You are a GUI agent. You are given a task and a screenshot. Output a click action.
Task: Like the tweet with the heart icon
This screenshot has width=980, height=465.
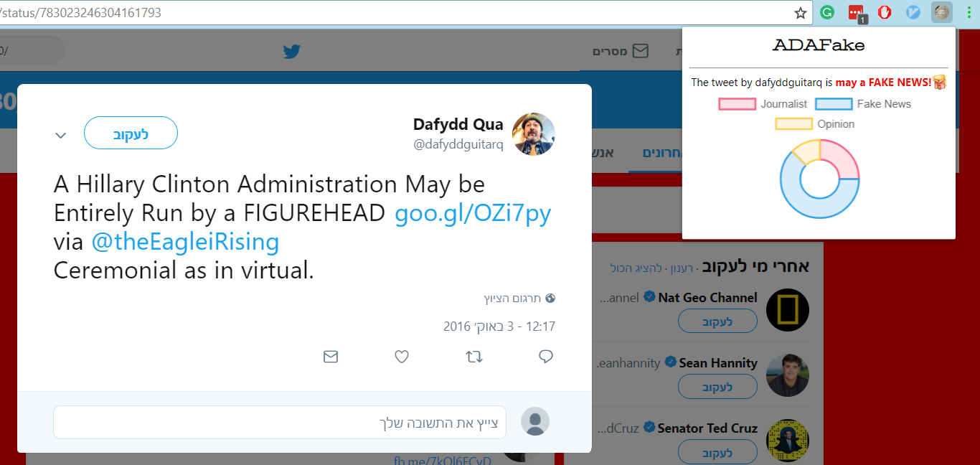tap(402, 357)
